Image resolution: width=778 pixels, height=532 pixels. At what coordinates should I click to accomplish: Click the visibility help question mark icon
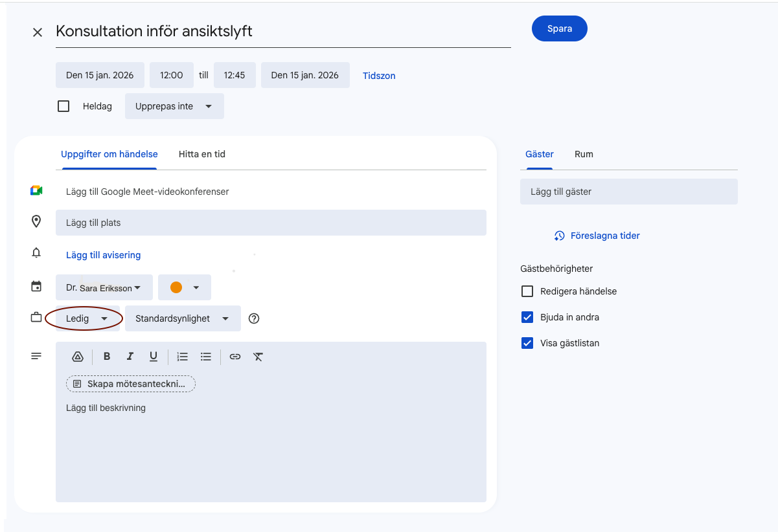254,318
